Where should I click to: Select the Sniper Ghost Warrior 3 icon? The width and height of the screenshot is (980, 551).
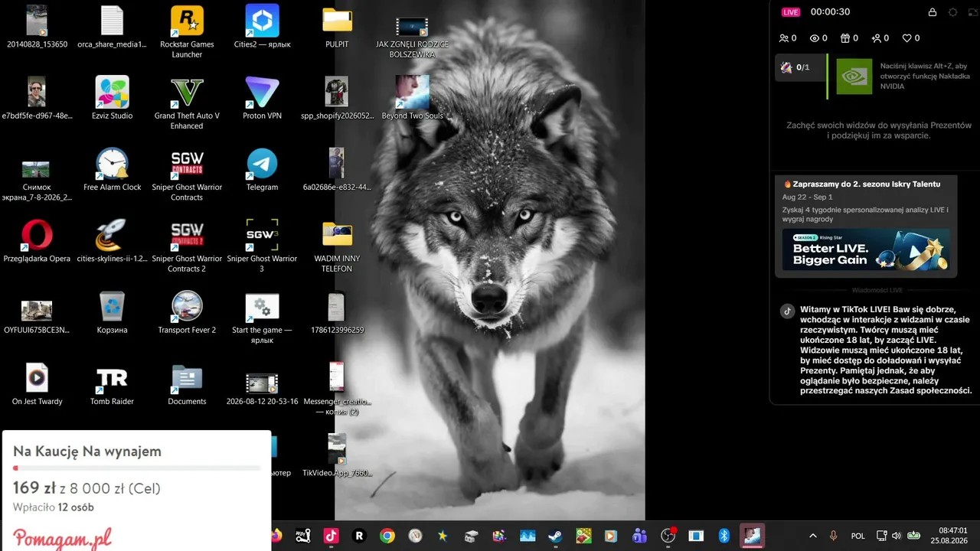pos(262,245)
